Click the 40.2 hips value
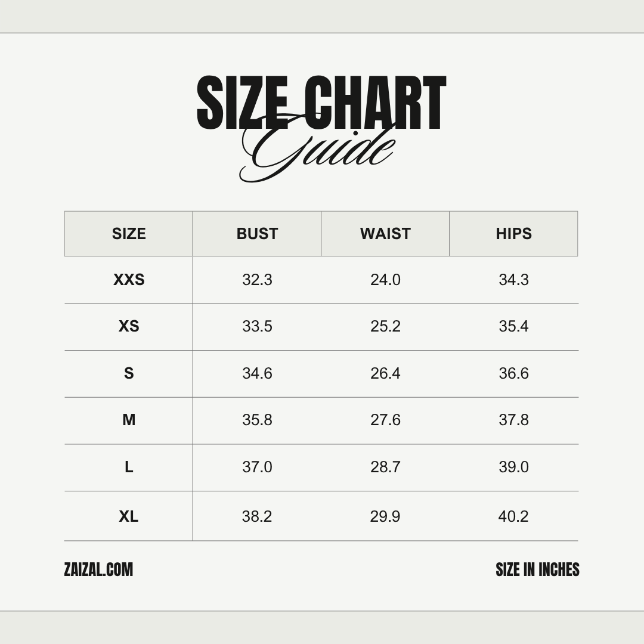The image size is (644, 644). point(513,516)
